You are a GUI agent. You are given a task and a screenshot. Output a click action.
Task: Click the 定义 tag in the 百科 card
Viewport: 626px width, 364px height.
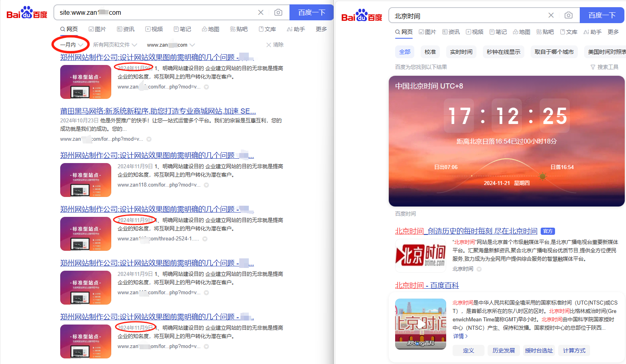tap(469, 350)
